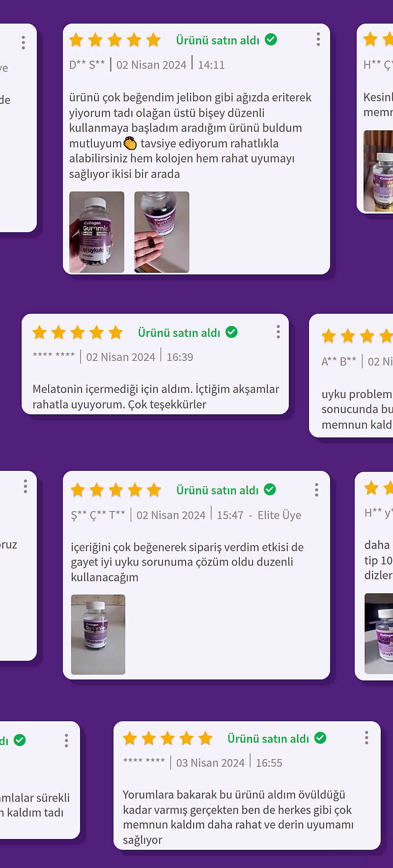Click kebab menu on left card beside Elite review

(25, 487)
